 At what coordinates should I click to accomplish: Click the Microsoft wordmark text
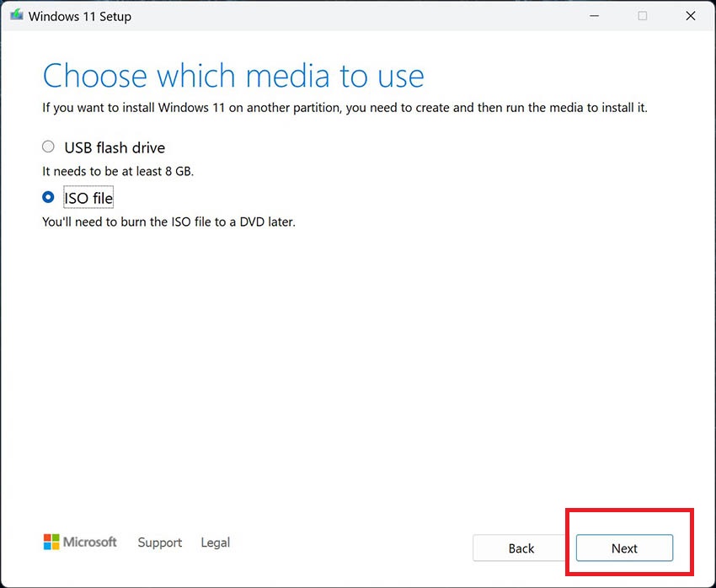tap(91, 542)
